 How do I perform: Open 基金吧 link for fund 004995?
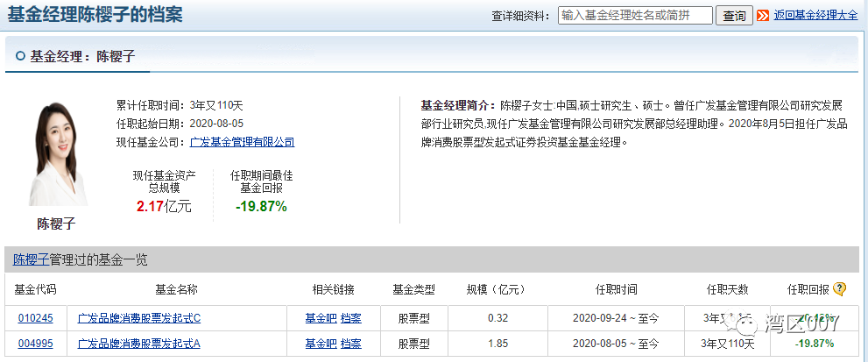point(321,344)
